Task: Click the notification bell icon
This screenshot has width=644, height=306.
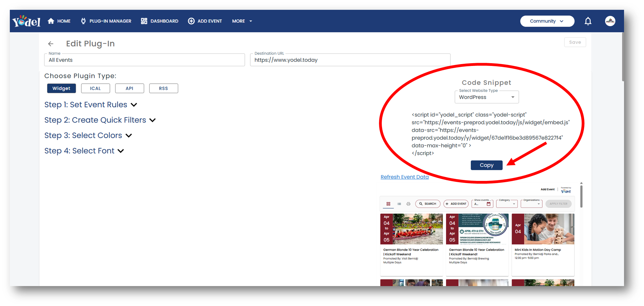Action: pos(588,21)
